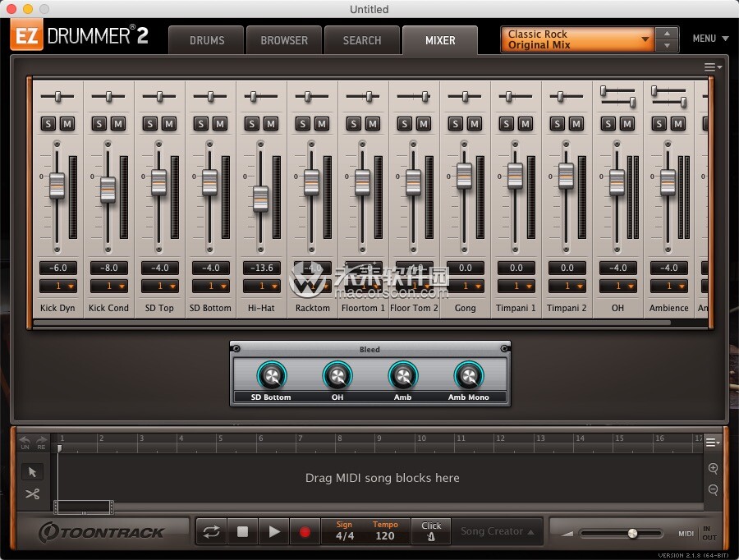Viewport: 739px width, 560px height.
Task: Solo the Timpani 1 channel
Action: click(x=506, y=124)
